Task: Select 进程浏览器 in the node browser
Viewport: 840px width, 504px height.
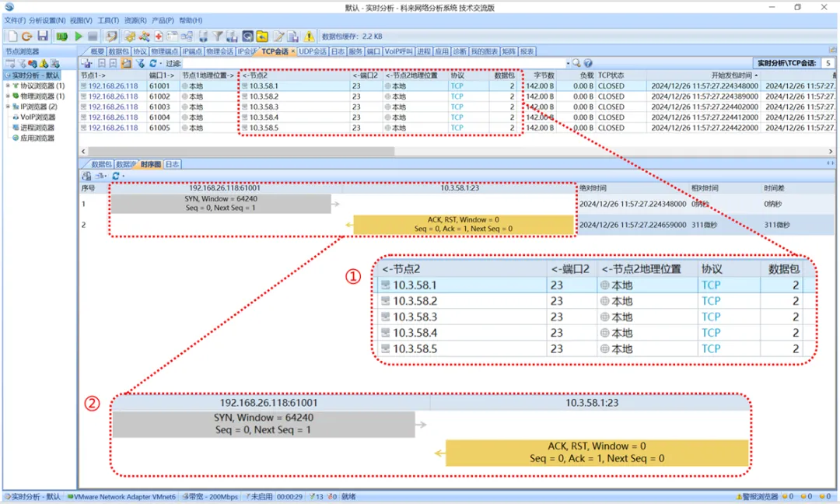Action: 37,128
